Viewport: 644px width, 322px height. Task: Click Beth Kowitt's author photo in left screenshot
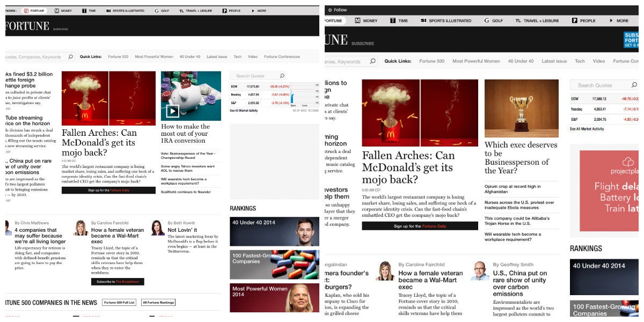coord(158,228)
